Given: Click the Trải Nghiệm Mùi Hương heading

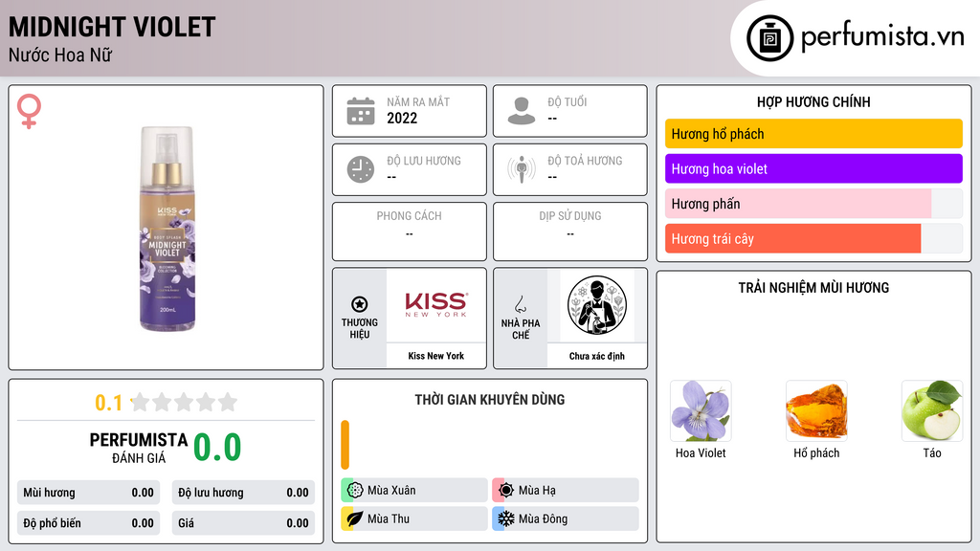Looking at the screenshot, I should (813, 288).
